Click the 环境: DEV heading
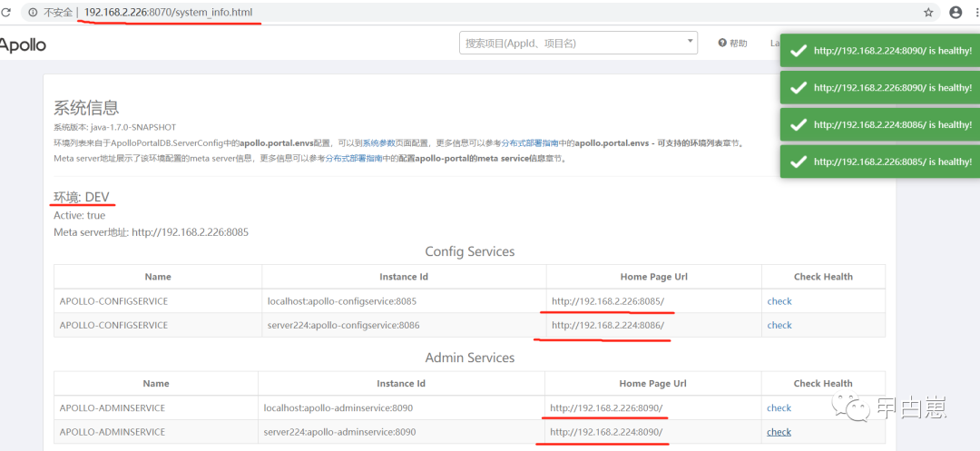This screenshot has height=451, width=980. point(82,198)
